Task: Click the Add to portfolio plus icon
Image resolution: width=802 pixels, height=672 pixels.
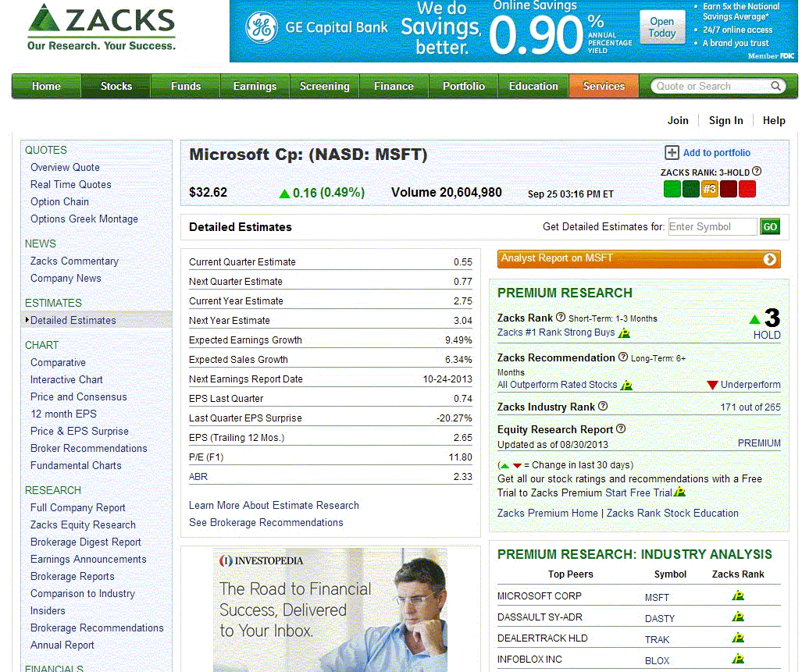Action: tap(672, 153)
